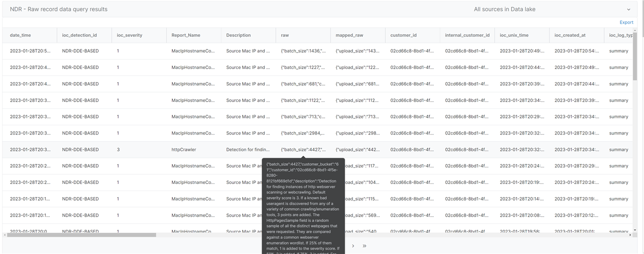Viewport: 644px width, 254px height.
Task: Click mapped_raw cell with upload_size 569
Action: coord(363,215)
